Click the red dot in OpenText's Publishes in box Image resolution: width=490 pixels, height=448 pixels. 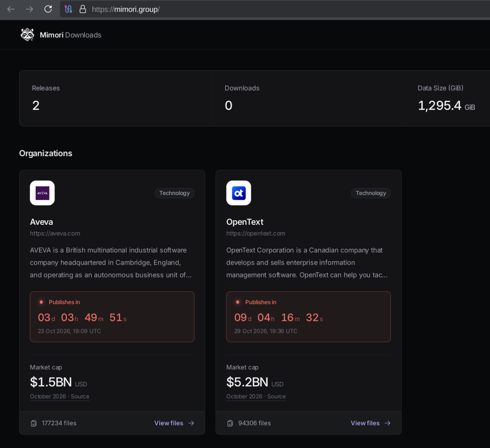237,302
